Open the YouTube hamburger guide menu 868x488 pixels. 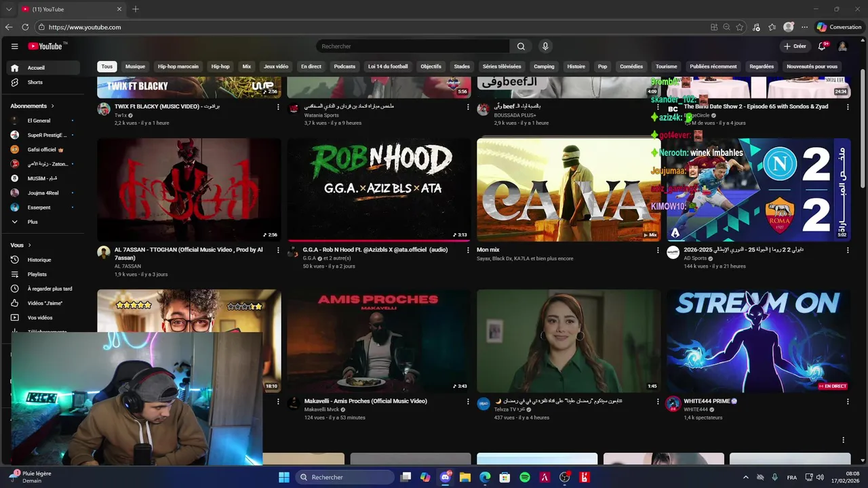click(x=14, y=46)
